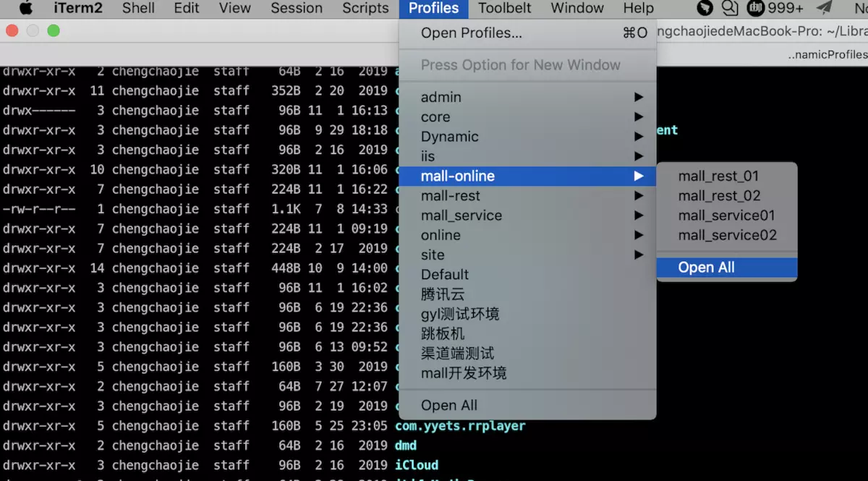
Task: Click the black bird menu bar icon
Action: click(705, 8)
